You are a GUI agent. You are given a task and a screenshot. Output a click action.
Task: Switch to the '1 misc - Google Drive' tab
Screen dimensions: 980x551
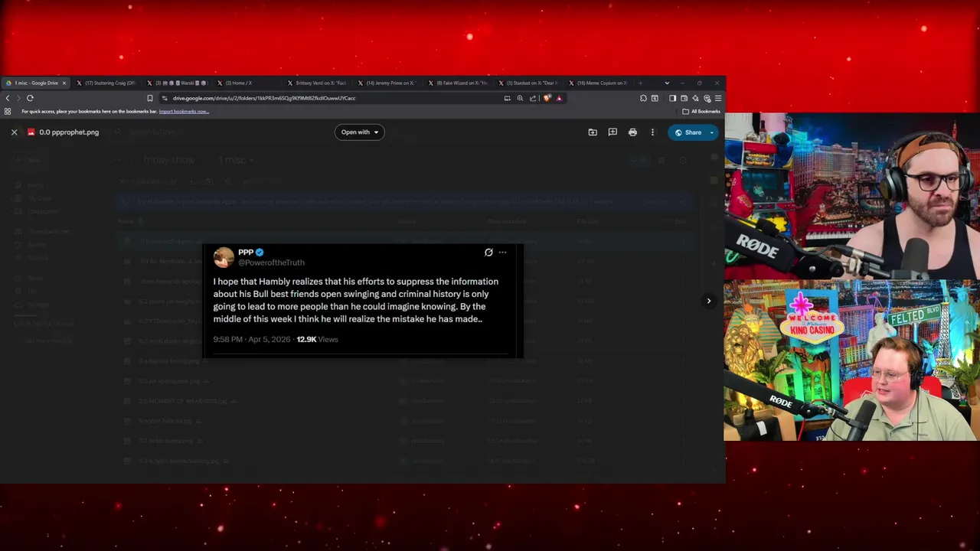click(x=35, y=83)
